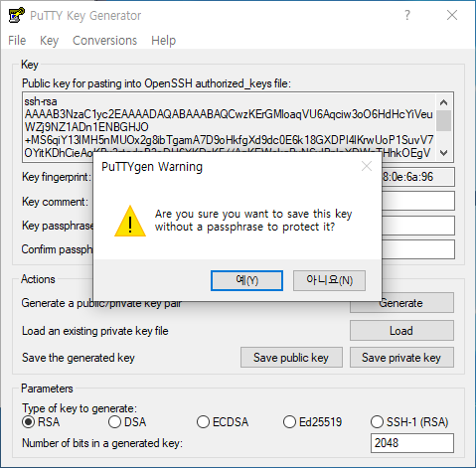The width and height of the screenshot is (476, 468).
Task: Close the PuTTY Key Generator window
Action: (452, 15)
